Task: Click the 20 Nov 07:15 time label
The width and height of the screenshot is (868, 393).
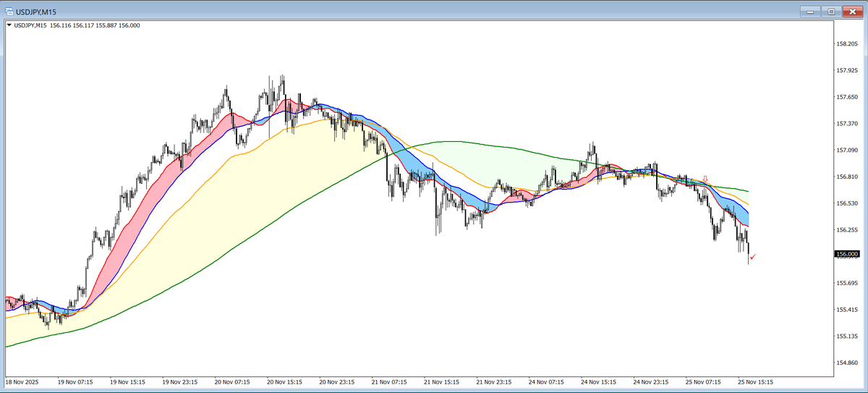Action: (x=232, y=381)
